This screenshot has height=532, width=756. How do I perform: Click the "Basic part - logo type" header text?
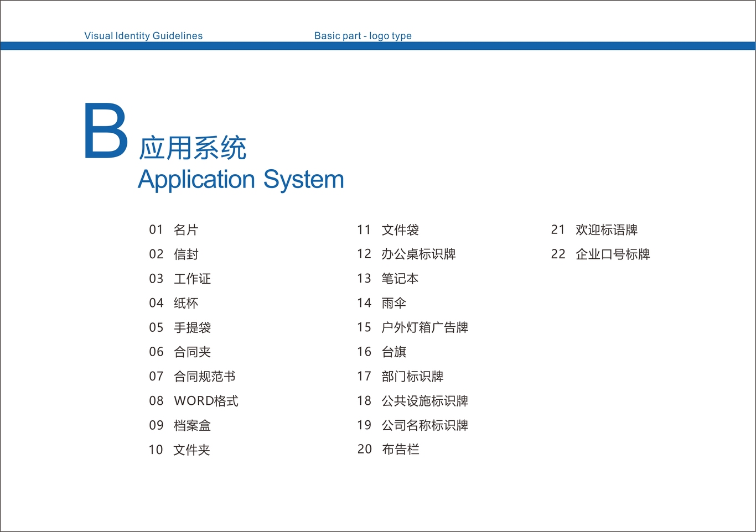point(363,36)
